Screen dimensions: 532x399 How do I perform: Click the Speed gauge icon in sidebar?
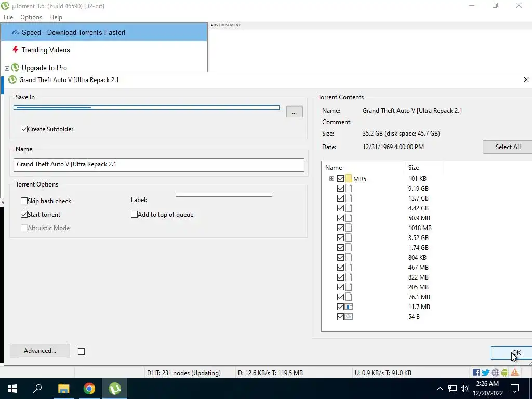click(x=16, y=33)
